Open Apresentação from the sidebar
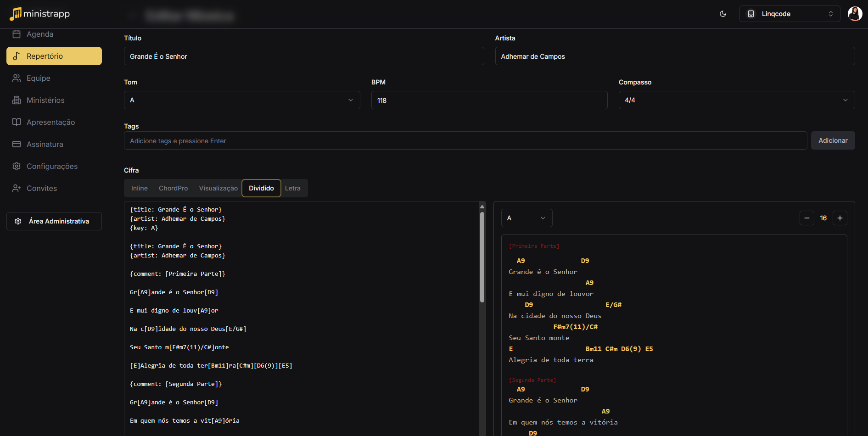 (x=50, y=123)
